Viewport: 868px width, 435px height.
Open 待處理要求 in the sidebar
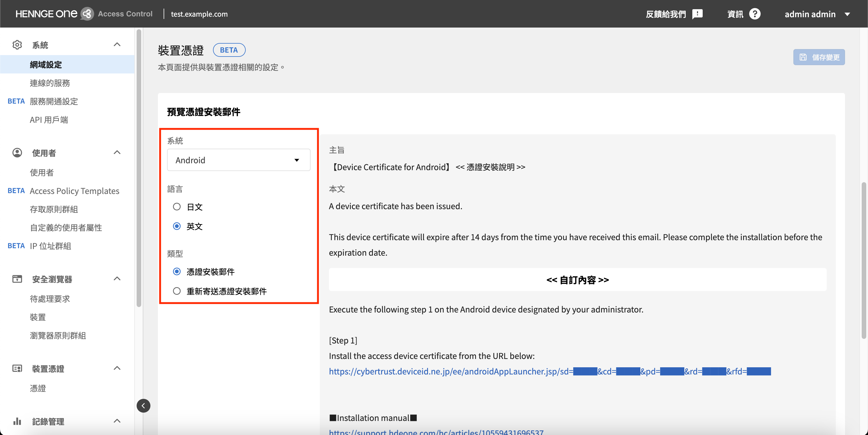click(50, 298)
